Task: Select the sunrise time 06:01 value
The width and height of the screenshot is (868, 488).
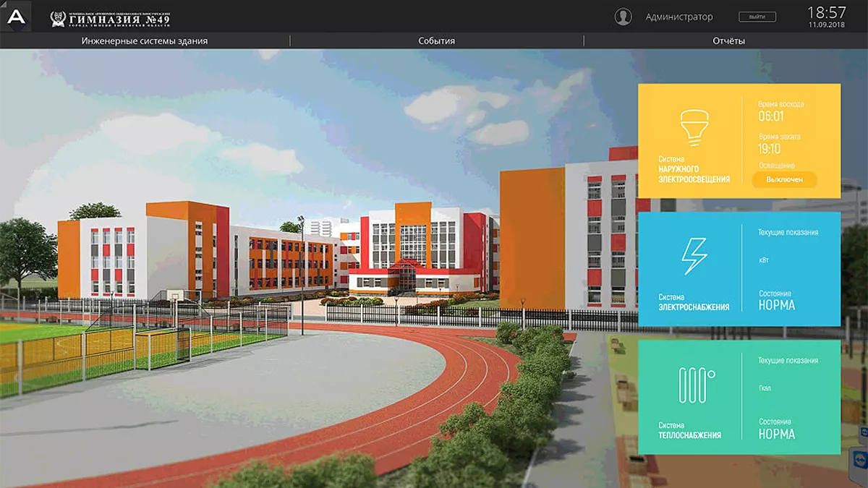Action: click(771, 116)
